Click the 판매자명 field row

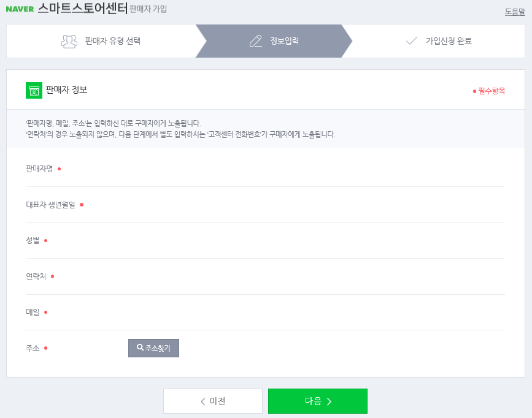265,169
